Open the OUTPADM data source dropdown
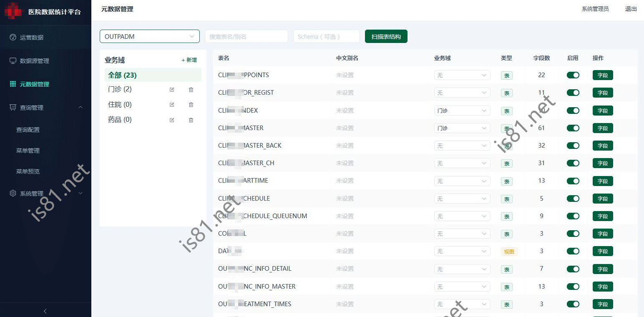Image resolution: width=644 pixels, height=317 pixels. [x=149, y=36]
